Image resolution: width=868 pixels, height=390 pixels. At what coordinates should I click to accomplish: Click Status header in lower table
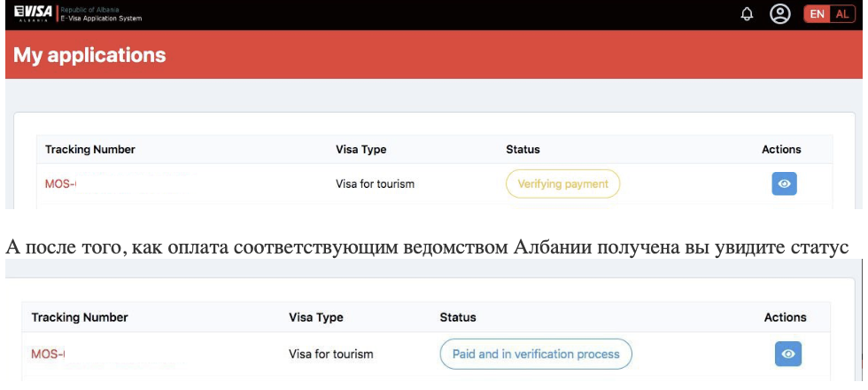coord(458,317)
